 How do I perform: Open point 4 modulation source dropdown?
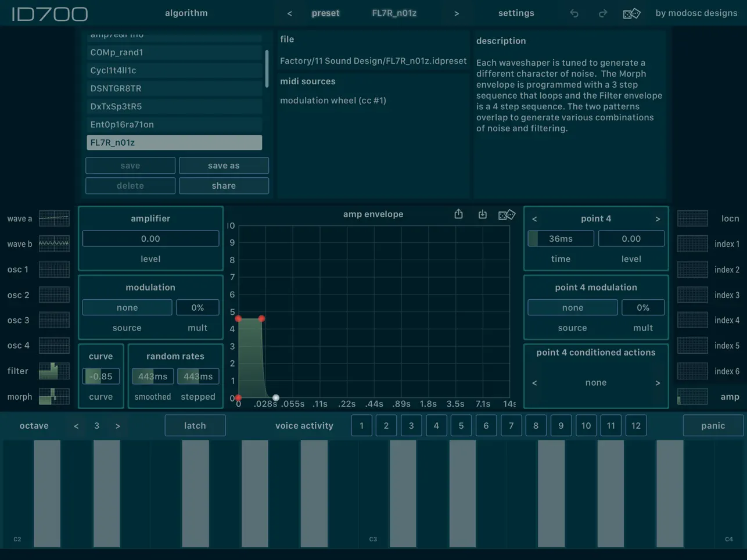click(572, 307)
